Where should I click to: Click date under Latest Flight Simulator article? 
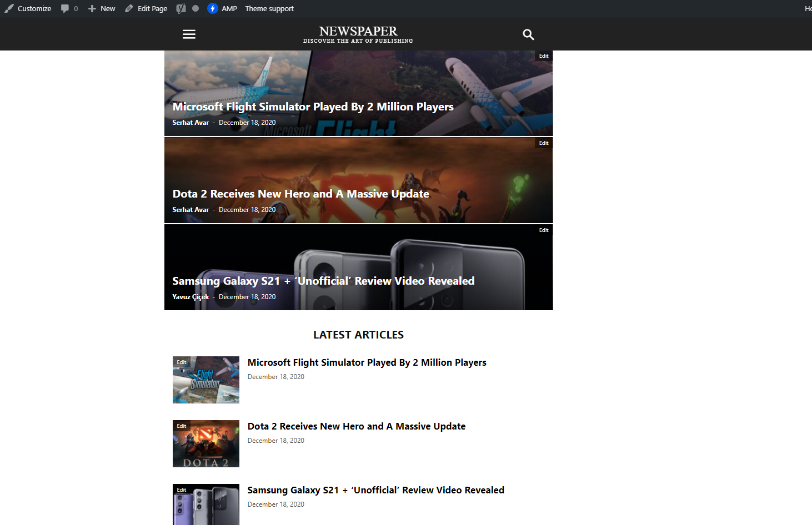[x=276, y=377]
